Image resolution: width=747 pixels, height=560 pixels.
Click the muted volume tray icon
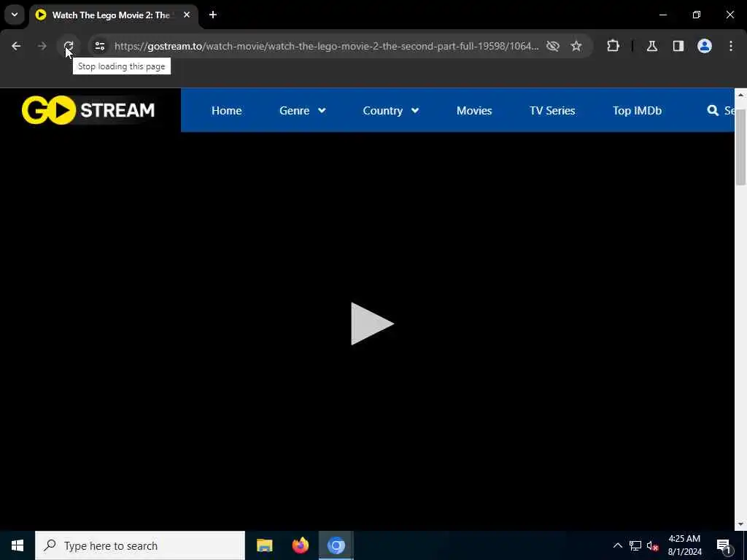tap(653, 545)
